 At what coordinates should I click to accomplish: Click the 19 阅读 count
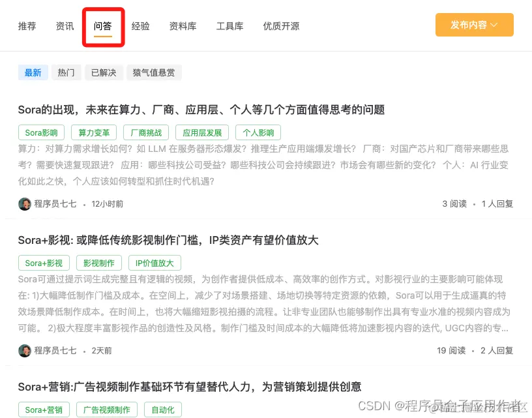coord(451,350)
